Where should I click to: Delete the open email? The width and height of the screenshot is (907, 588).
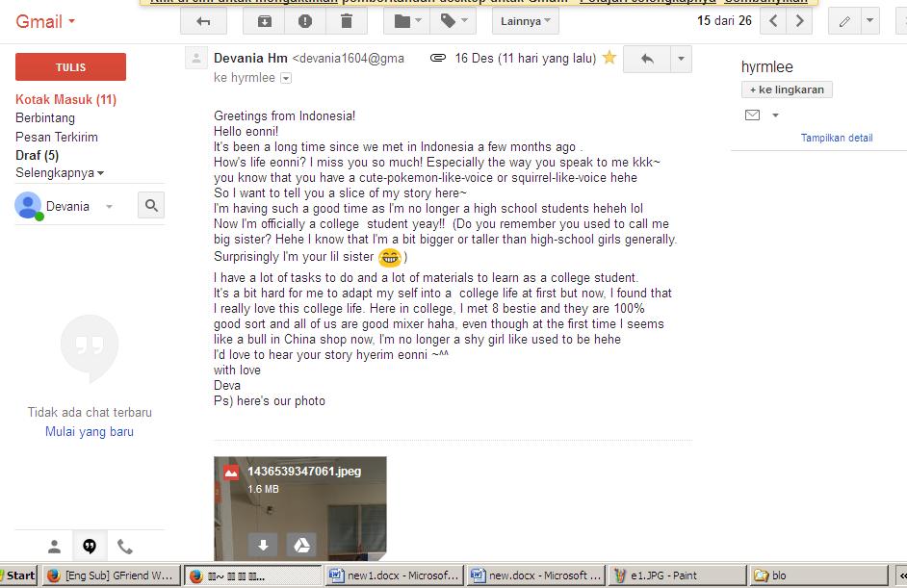(347, 21)
